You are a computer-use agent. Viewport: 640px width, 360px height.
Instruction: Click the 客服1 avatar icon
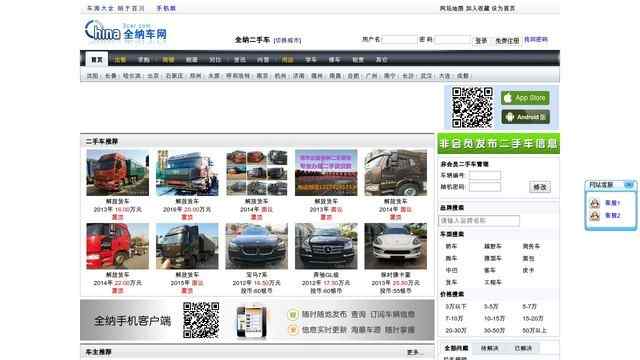(x=595, y=203)
